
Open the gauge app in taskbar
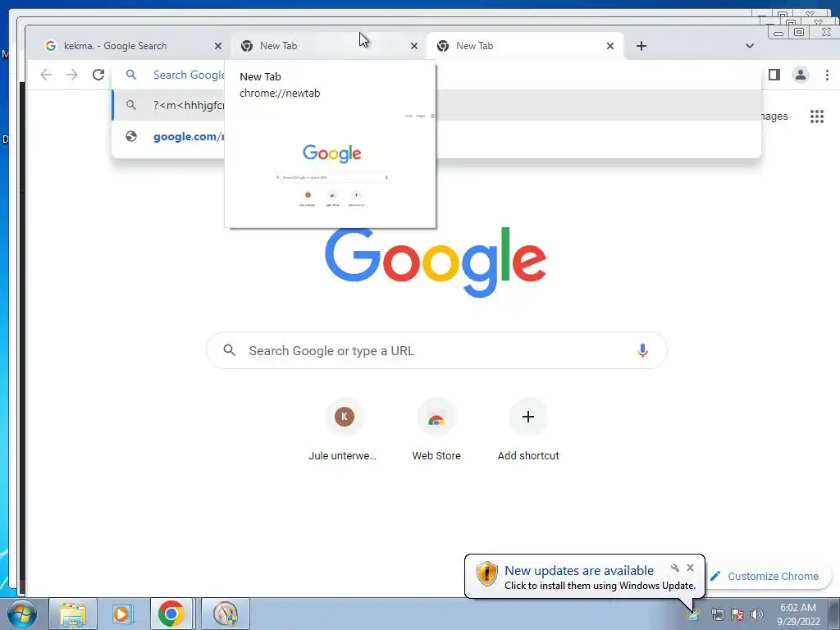pos(226,614)
